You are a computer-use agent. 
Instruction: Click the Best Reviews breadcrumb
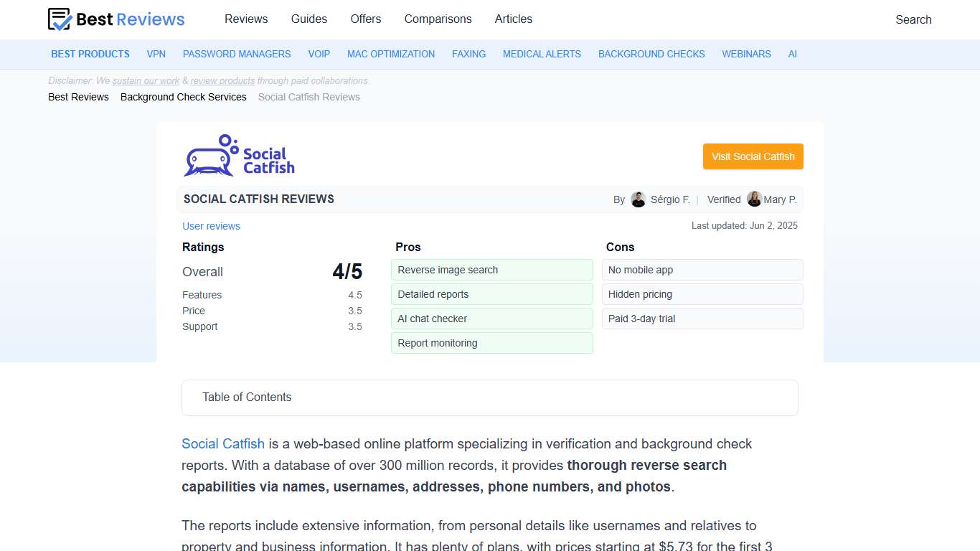77,97
